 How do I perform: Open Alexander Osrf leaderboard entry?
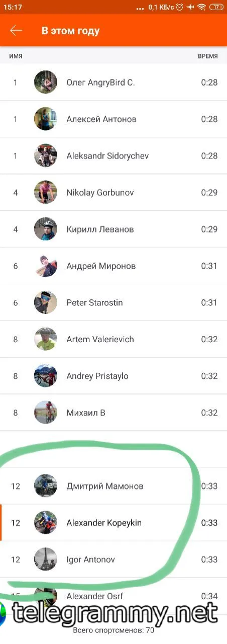113,596
